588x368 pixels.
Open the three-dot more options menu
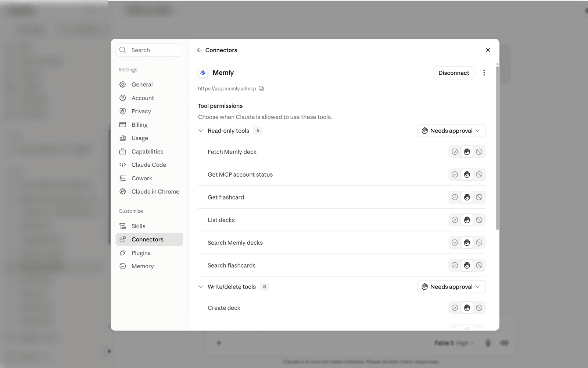484,73
